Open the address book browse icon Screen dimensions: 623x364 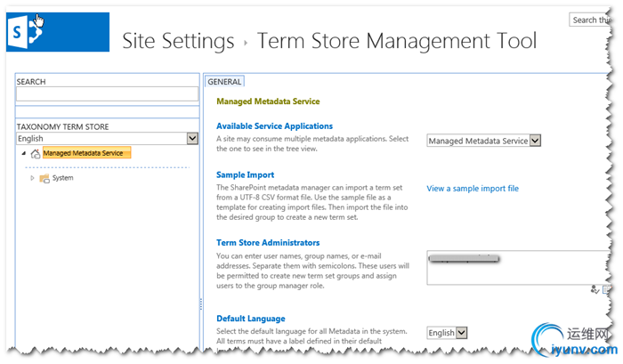606,290
